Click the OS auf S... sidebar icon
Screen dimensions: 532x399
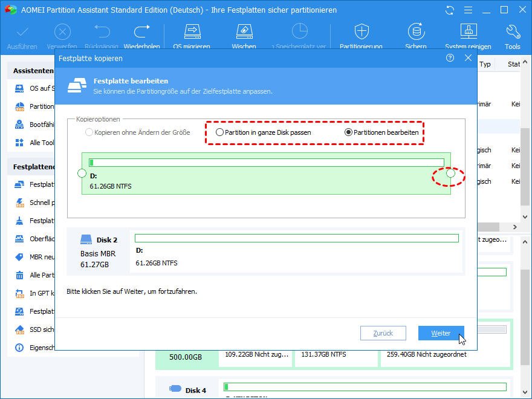click(x=19, y=88)
